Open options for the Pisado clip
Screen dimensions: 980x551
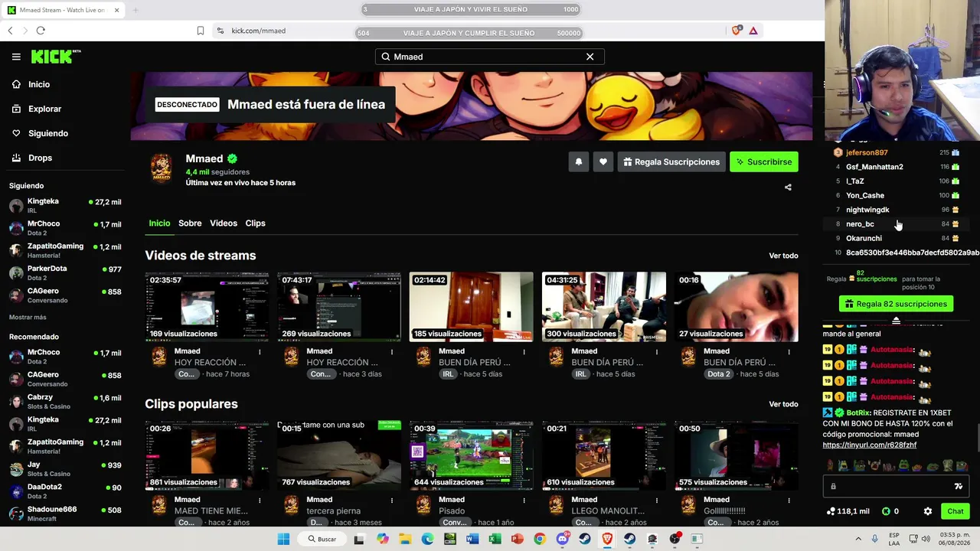524,500
